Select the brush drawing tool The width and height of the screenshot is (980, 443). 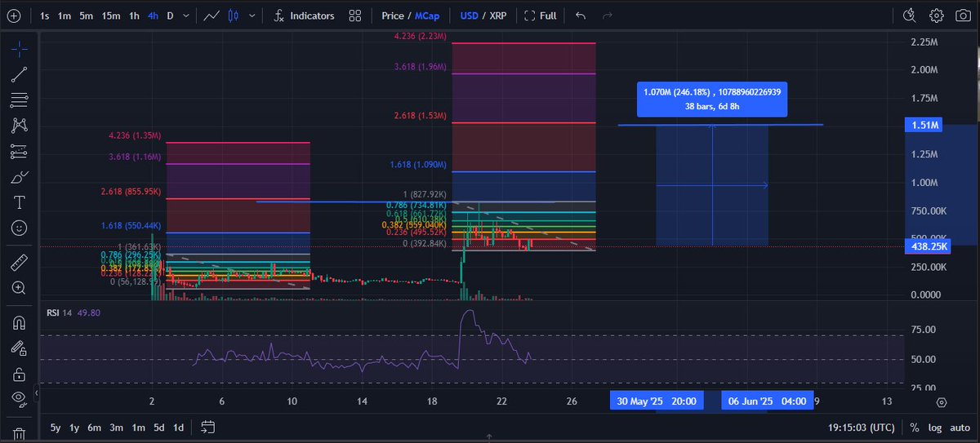tap(20, 176)
